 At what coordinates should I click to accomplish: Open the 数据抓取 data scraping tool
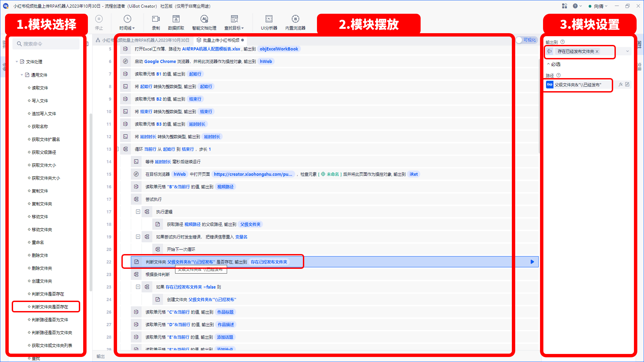176,22
